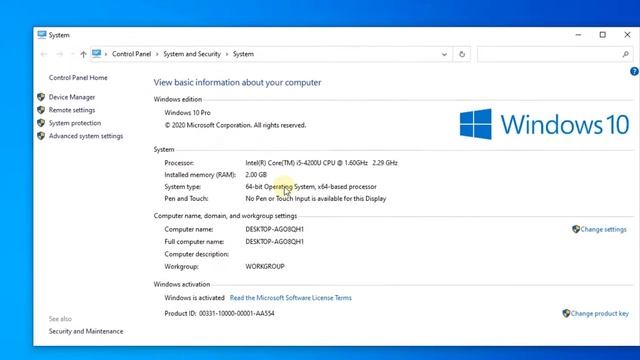This screenshot has height=360, width=640.
Task: Open recent locations dropdown arrow
Action: tap(72, 54)
